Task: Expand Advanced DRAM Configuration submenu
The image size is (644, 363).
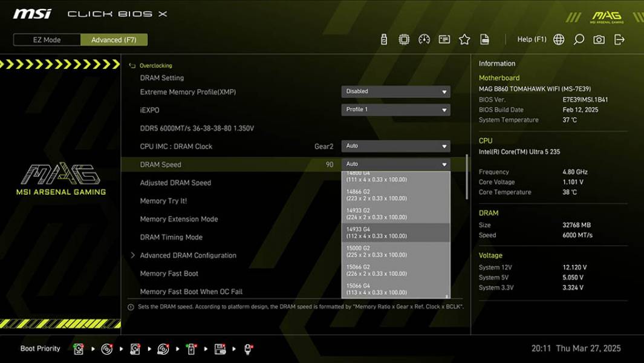Action: pyautogui.click(x=187, y=255)
